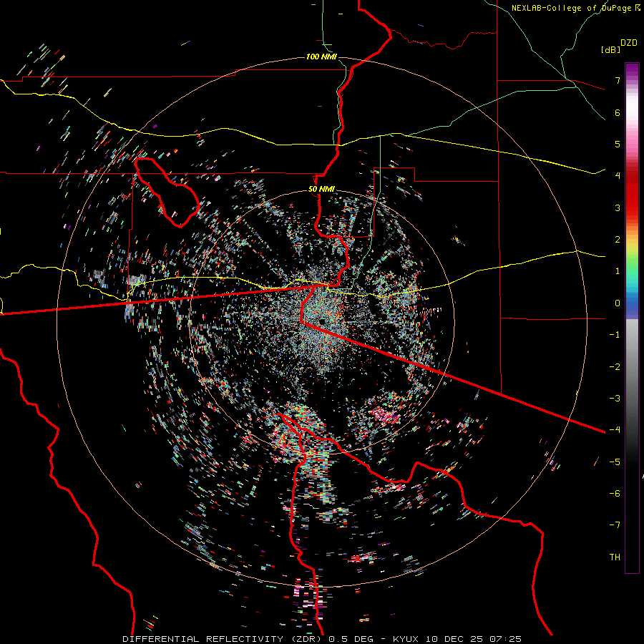Screen dimensions: 644x644
Task: Click the 3 value on color scale
Action: [618, 208]
